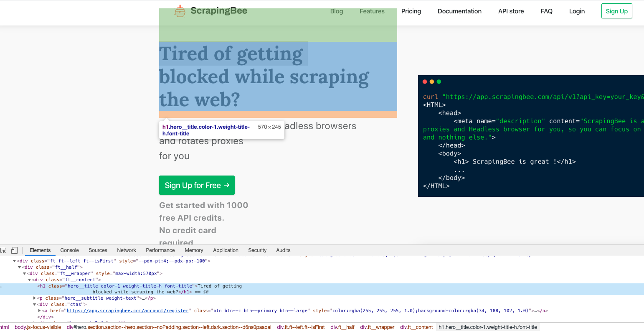Click the app.scrapingbee.com register link in Elements
The image size is (644, 331).
coord(127,311)
